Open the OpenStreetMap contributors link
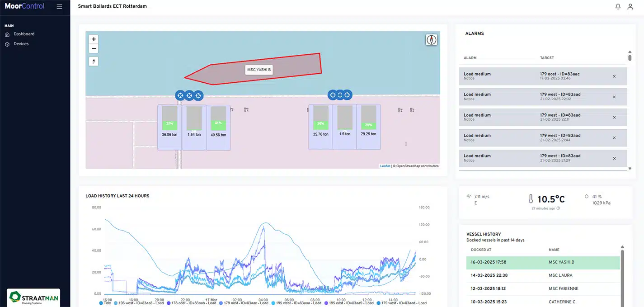Image resolution: width=644 pixels, height=307 pixels. pyautogui.click(x=417, y=166)
